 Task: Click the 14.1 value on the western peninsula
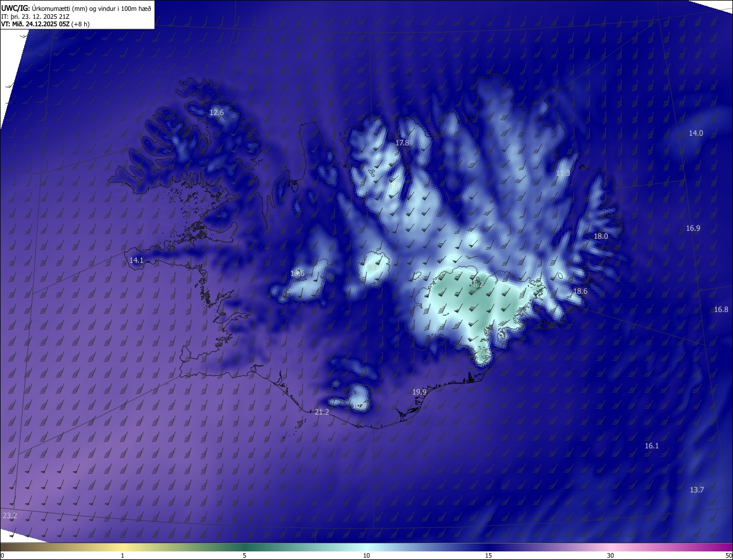click(x=136, y=261)
